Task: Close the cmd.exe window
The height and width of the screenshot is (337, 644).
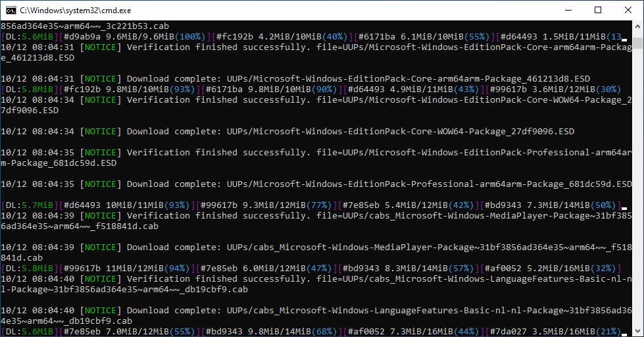Action: click(x=628, y=11)
